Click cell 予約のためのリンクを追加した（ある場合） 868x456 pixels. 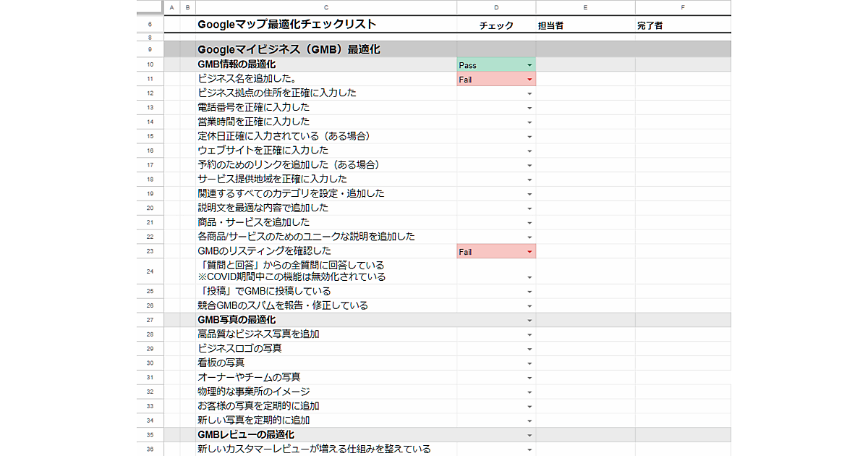(326, 164)
